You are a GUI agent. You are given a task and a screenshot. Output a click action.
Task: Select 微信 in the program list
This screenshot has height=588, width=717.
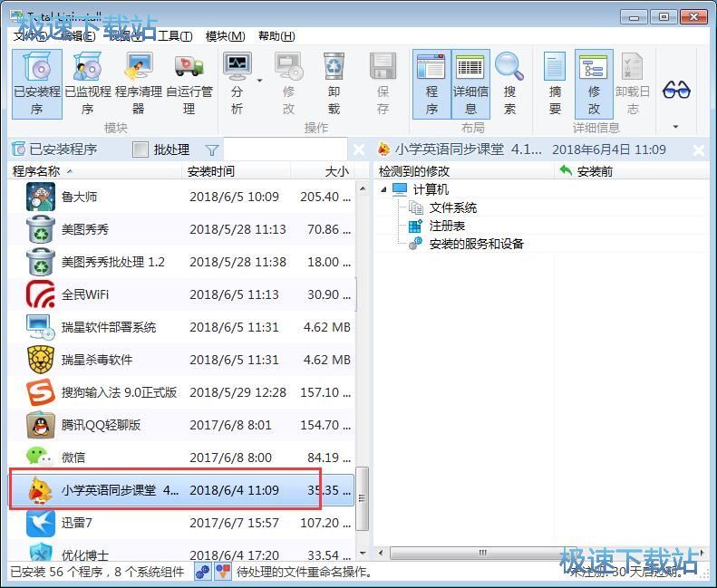[x=181, y=458]
